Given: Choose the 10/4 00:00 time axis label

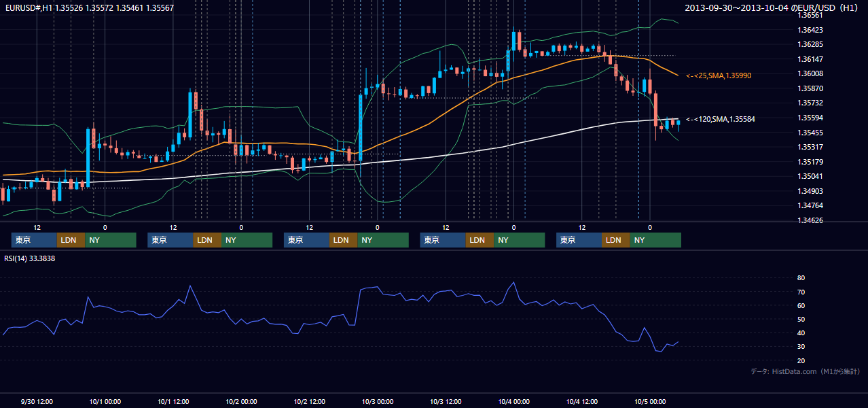Looking at the screenshot, I should 514,401.
